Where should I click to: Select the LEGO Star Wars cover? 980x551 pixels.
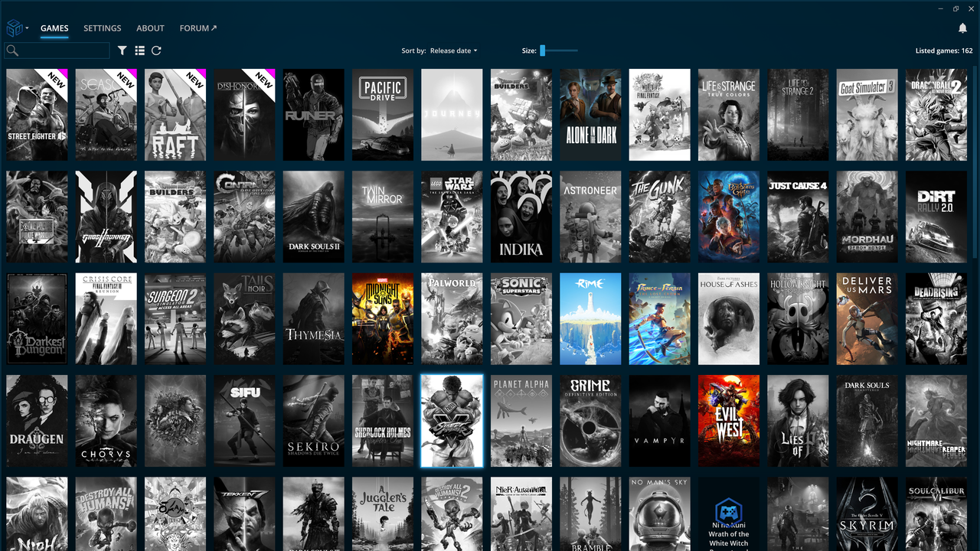click(x=452, y=217)
